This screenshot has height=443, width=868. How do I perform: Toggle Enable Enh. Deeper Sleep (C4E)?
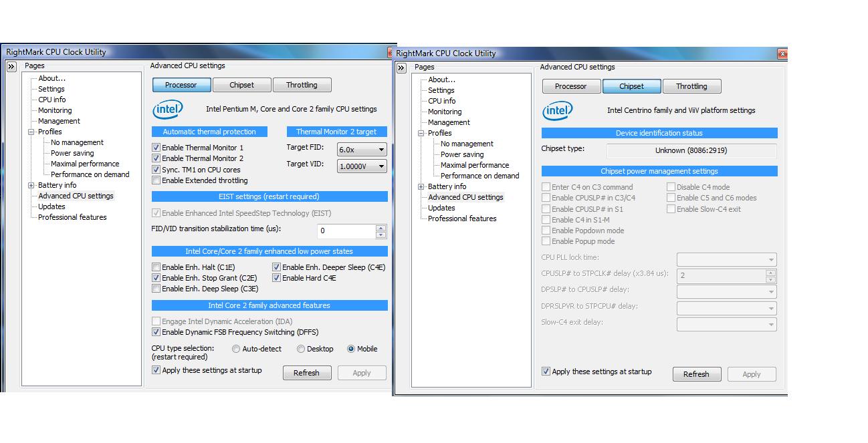tap(277, 267)
